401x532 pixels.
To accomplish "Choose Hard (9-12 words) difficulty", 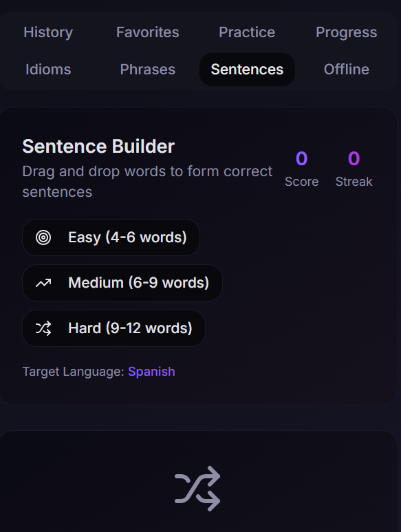I will click(113, 328).
